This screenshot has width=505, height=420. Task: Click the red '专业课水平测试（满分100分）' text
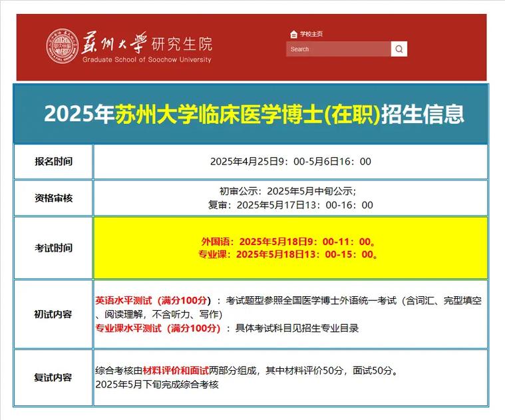(x=158, y=328)
